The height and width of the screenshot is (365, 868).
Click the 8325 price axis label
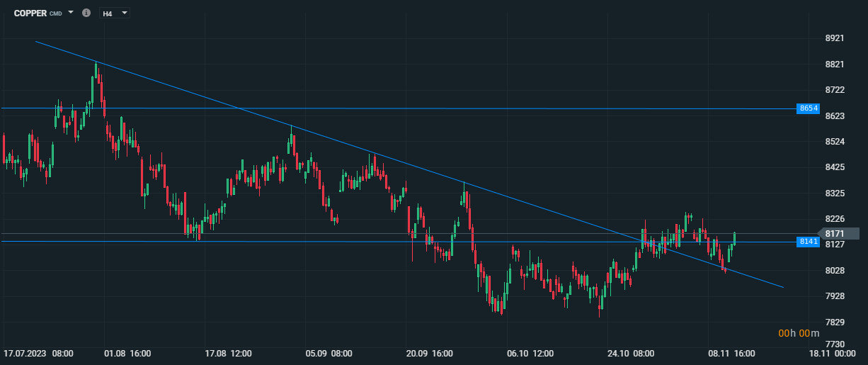[x=835, y=193]
